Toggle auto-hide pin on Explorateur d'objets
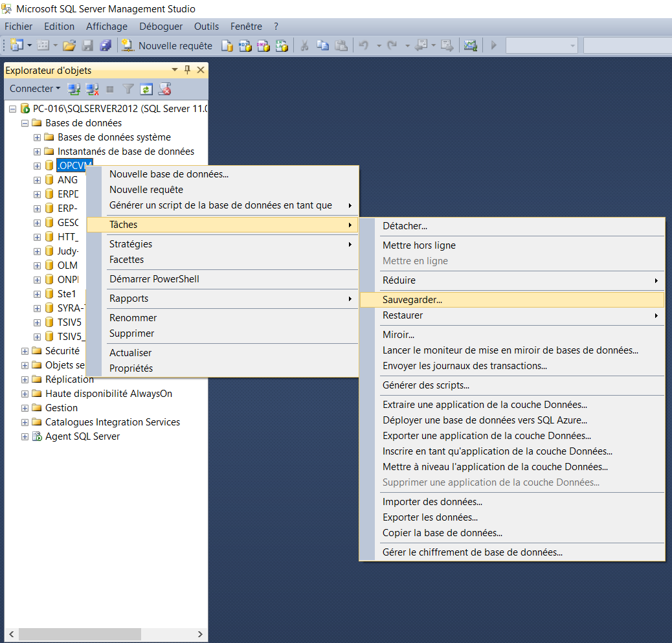Screen dimensions: 672x643 click(x=187, y=69)
